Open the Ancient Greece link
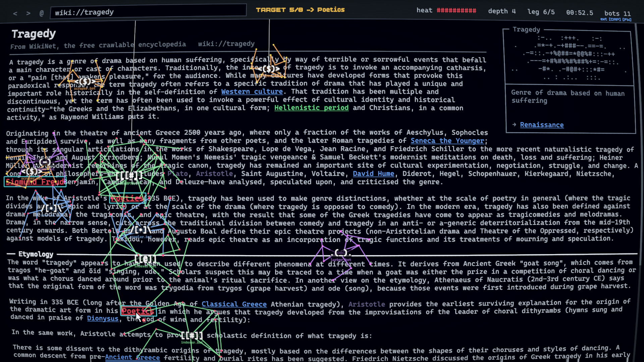The height and width of the screenshot is (362, 644). (132, 357)
